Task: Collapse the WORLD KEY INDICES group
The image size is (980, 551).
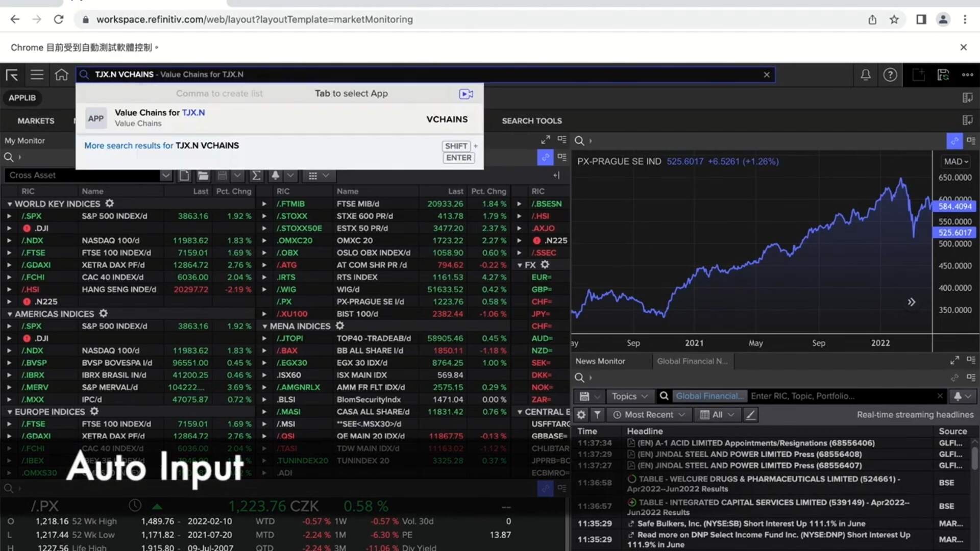Action: (9, 204)
